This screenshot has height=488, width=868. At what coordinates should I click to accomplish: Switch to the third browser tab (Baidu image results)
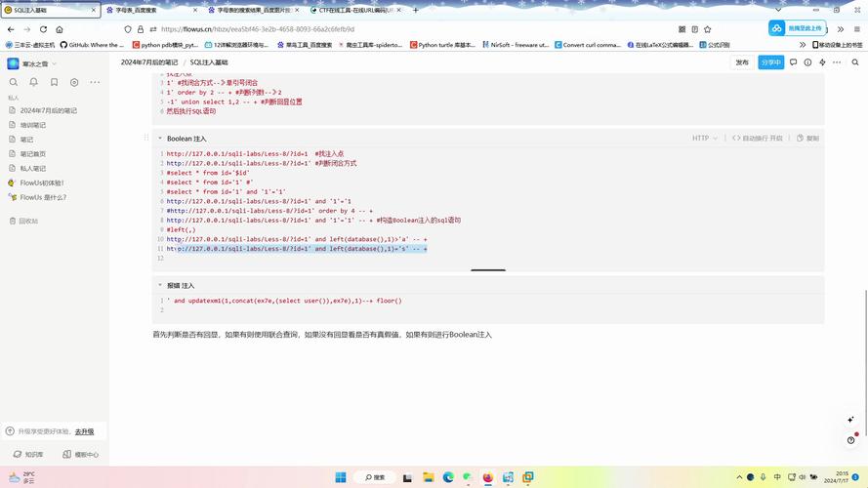point(255,10)
